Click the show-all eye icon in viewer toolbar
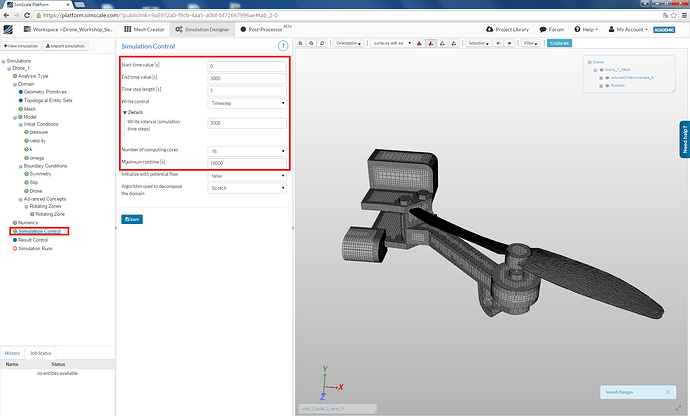 pyautogui.click(x=510, y=43)
